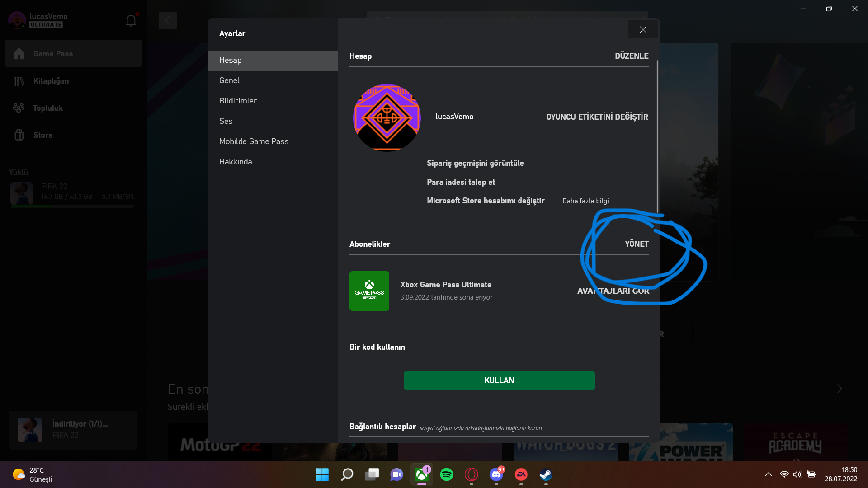Open the Store bag icon

click(x=19, y=135)
